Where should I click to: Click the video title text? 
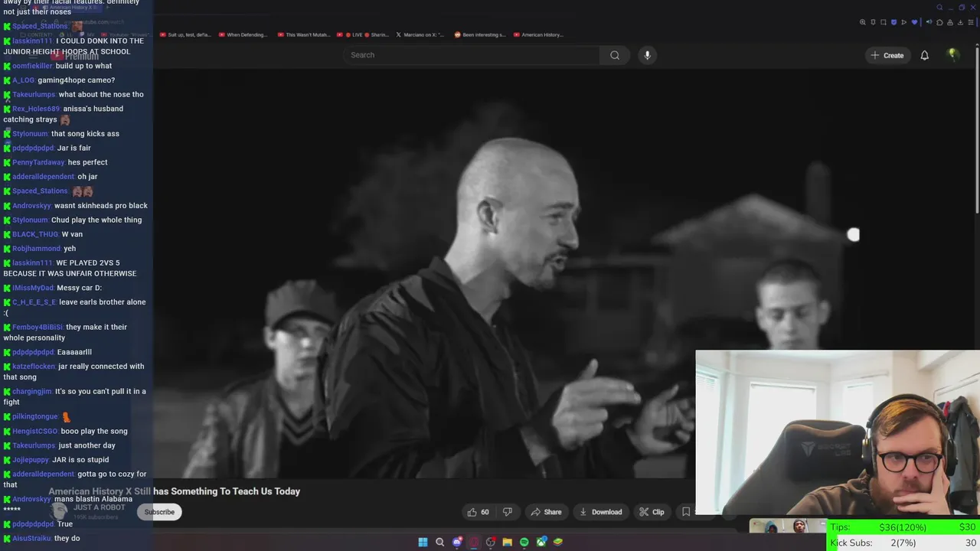point(175,491)
